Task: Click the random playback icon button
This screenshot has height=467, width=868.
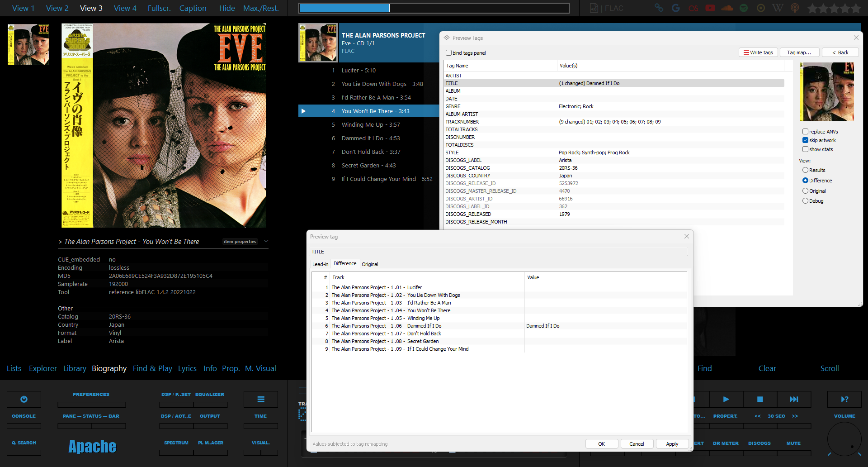Action: [x=844, y=399]
